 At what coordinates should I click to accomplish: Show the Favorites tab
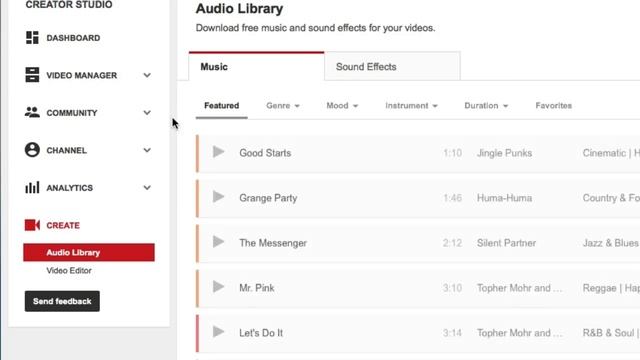click(x=553, y=106)
